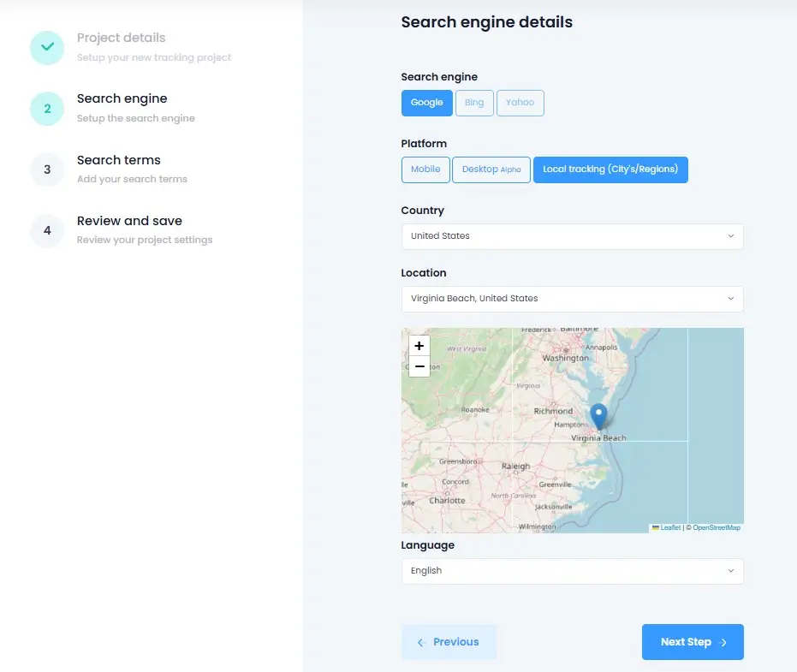The width and height of the screenshot is (797, 672).
Task: Click "Setup your new tracking project" text
Action: coord(154,57)
